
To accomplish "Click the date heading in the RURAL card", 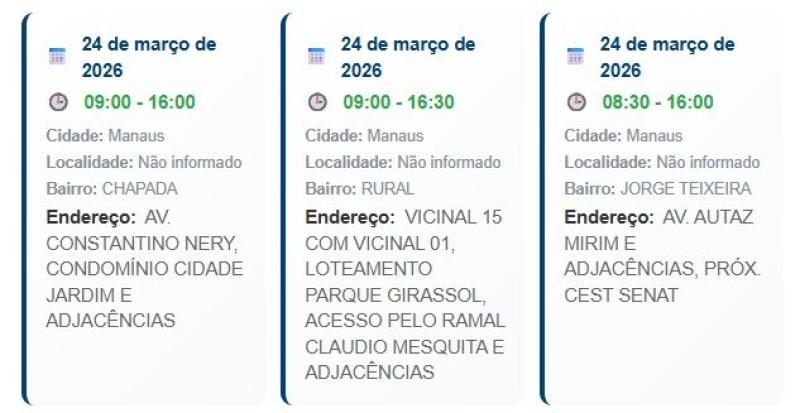I will pyautogui.click(x=408, y=57).
